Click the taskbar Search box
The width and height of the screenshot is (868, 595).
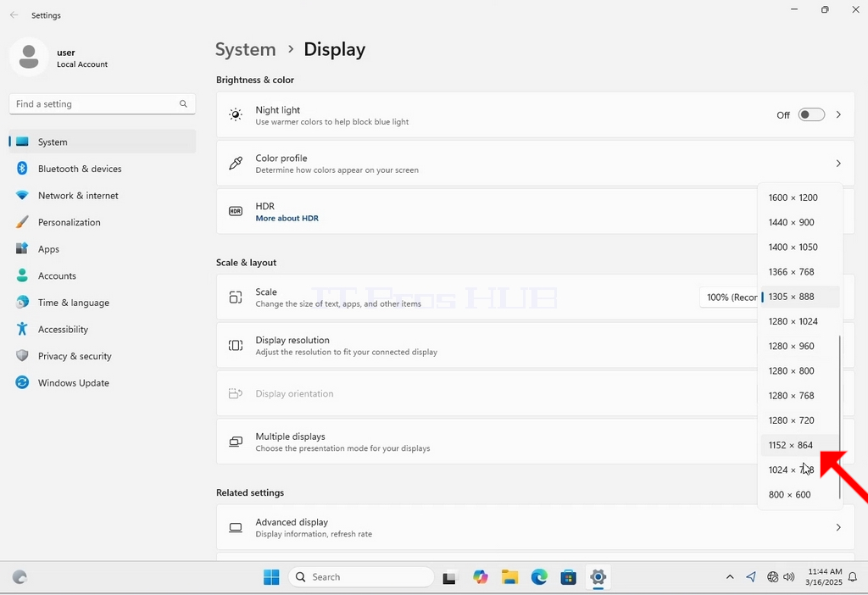point(361,577)
